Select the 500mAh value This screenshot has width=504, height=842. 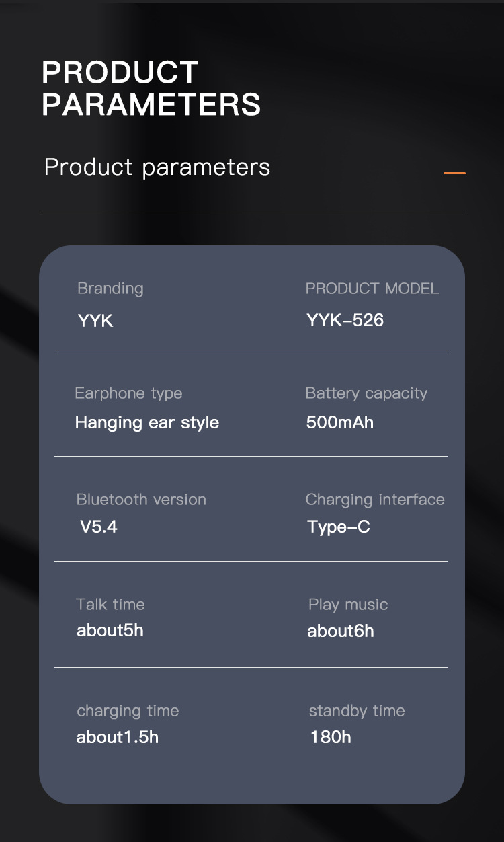339,422
